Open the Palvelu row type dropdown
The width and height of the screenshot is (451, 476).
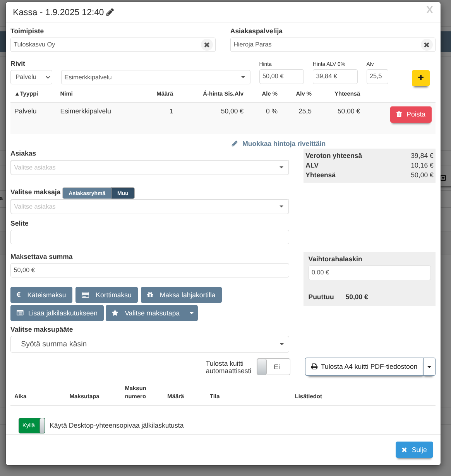(x=31, y=77)
